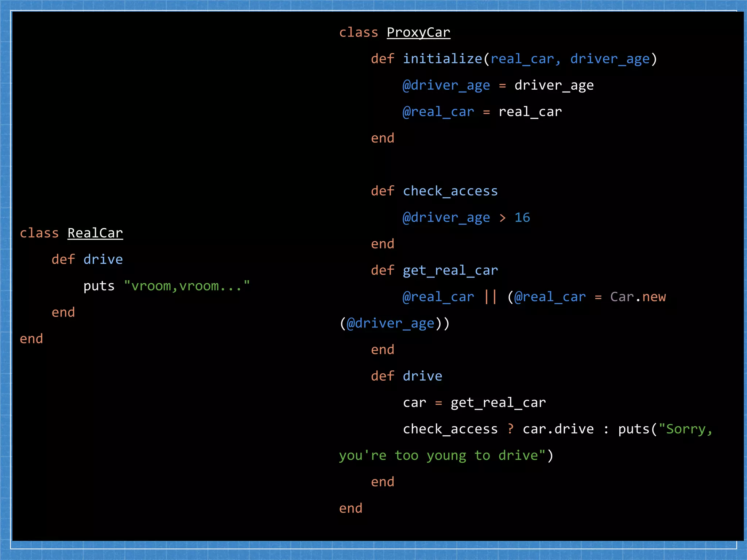Click the ProxyCar class name
Screen dimensions: 747x560
tap(418, 32)
